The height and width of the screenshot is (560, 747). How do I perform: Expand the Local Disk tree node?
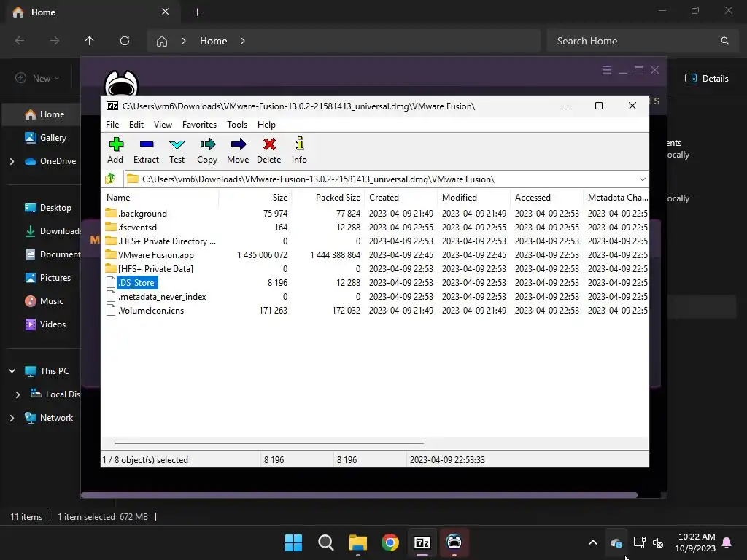tap(18, 394)
